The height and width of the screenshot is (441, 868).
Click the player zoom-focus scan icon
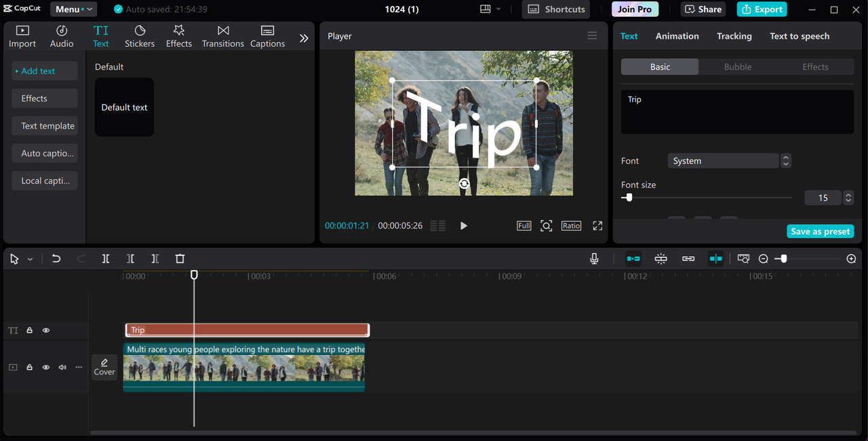(x=547, y=226)
